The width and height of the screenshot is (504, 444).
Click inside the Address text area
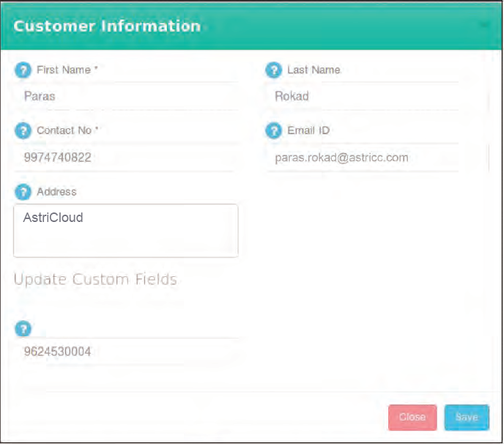click(126, 231)
